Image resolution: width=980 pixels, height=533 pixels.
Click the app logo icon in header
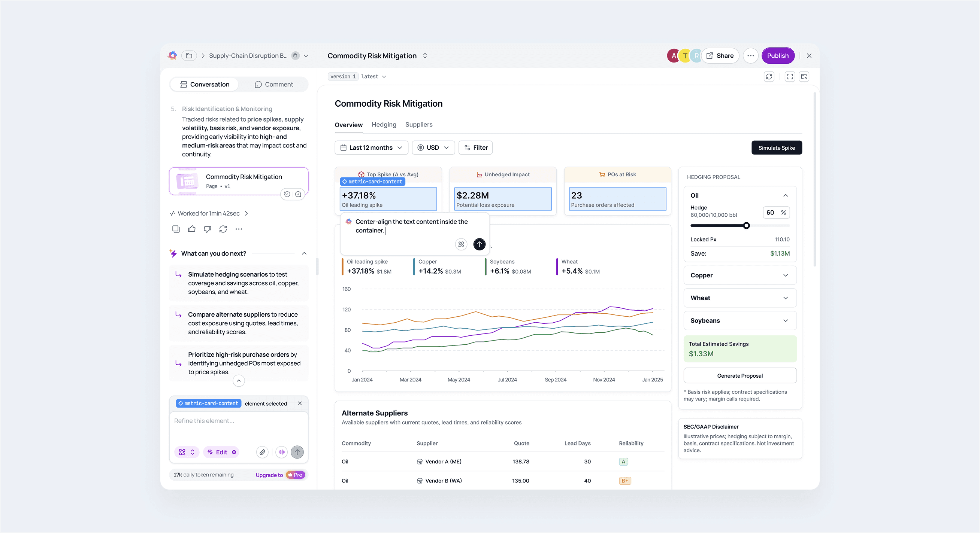(x=172, y=55)
